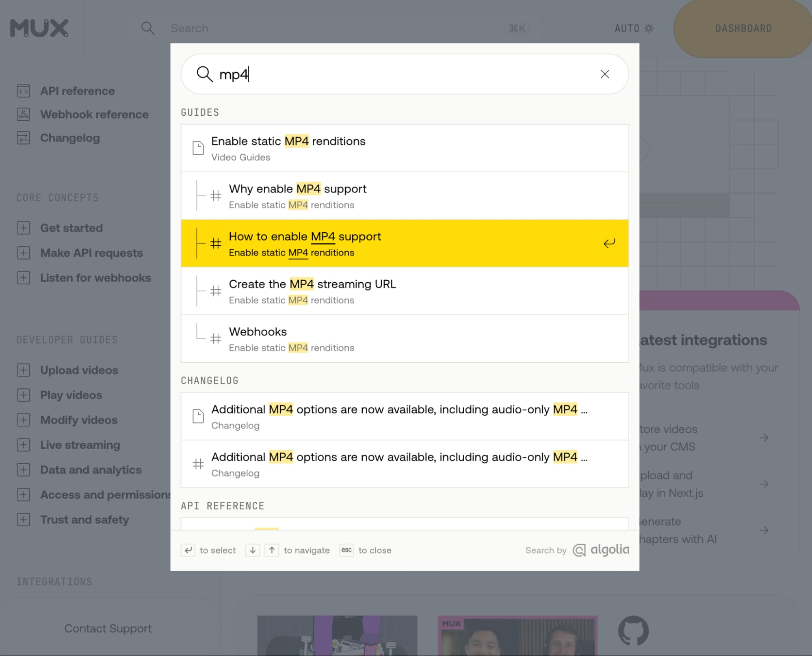This screenshot has width=812, height=656.
Task: Open the Enable static MP4 renditions guide
Action: (405, 148)
